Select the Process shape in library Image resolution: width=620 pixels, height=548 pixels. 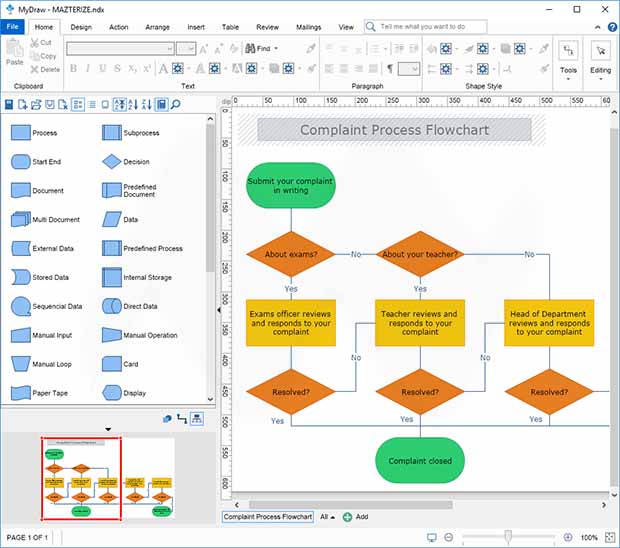(x=34, y=133)
